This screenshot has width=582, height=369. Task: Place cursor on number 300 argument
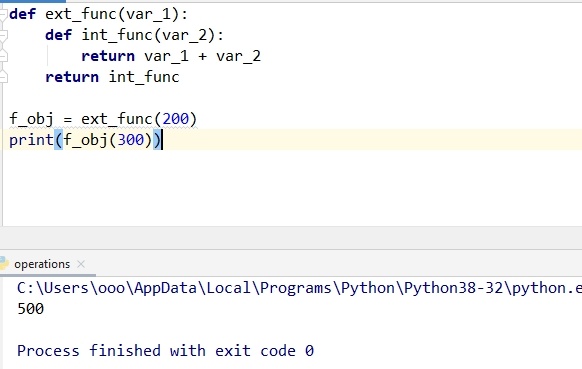click(x=131, y=140)
